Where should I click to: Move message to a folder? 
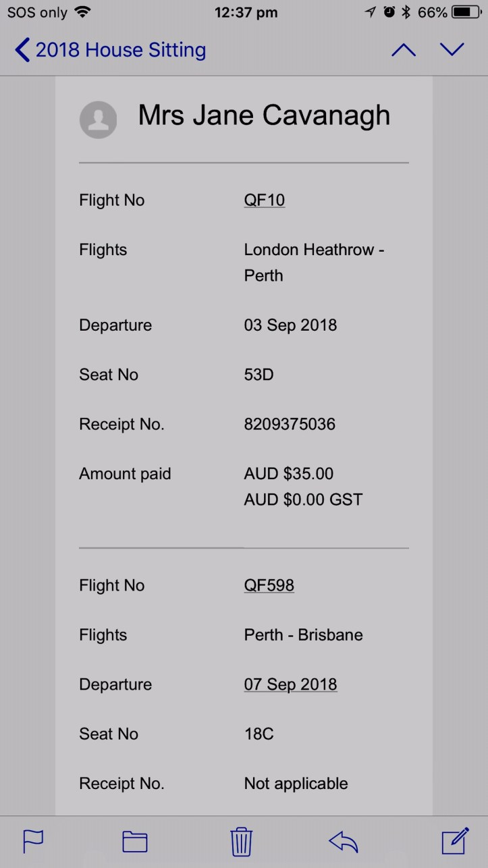(x=135, y=841)
